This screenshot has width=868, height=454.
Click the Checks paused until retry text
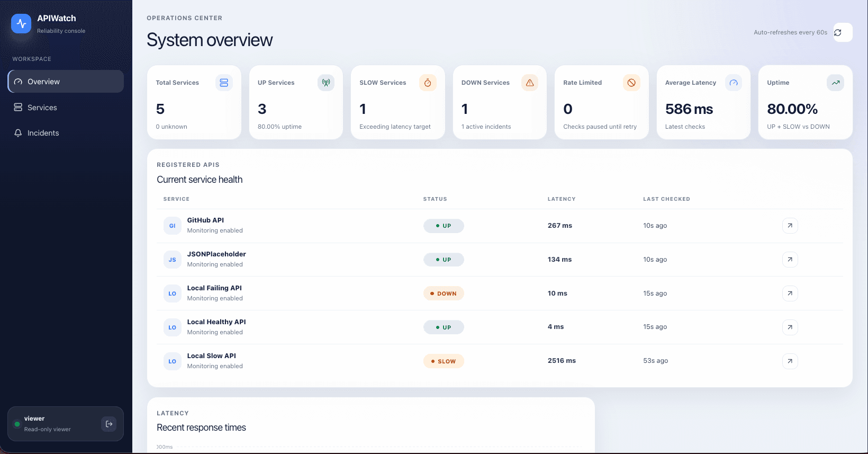[600, 127]
